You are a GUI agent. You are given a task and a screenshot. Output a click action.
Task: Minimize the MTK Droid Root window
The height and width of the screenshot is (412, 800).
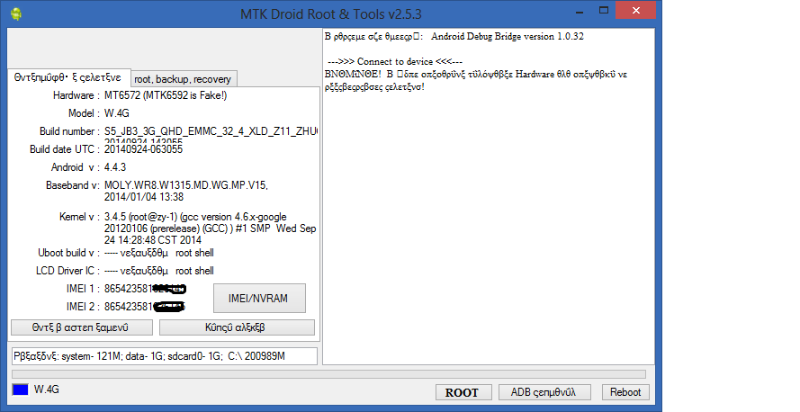(x=579, y=11)
